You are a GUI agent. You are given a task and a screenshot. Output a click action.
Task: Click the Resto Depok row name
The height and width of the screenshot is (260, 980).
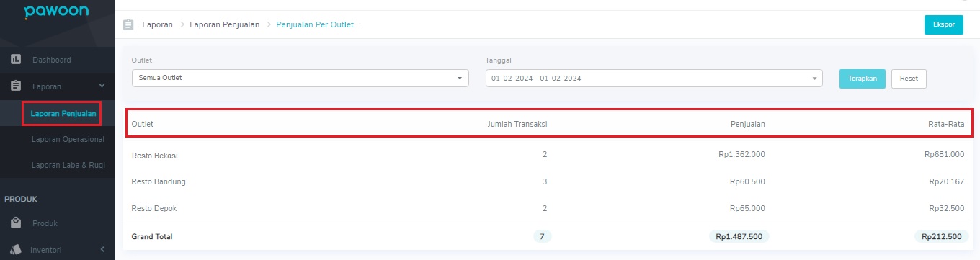click(x=154, y=208)
